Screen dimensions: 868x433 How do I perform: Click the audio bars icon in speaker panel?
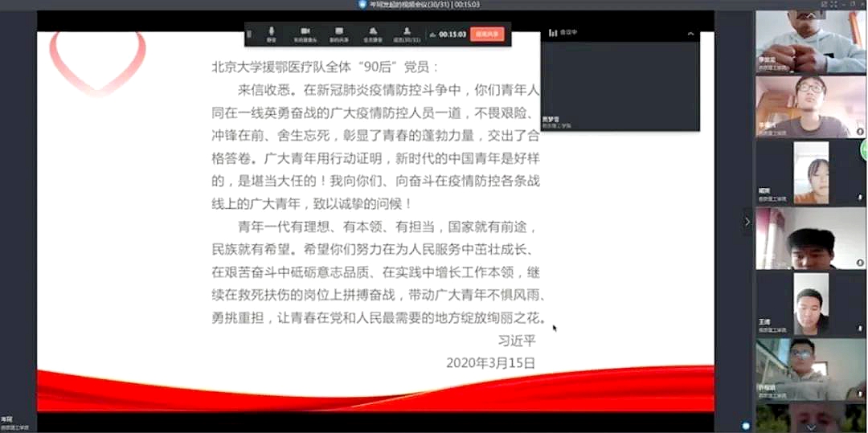click(x=552, y=33)
